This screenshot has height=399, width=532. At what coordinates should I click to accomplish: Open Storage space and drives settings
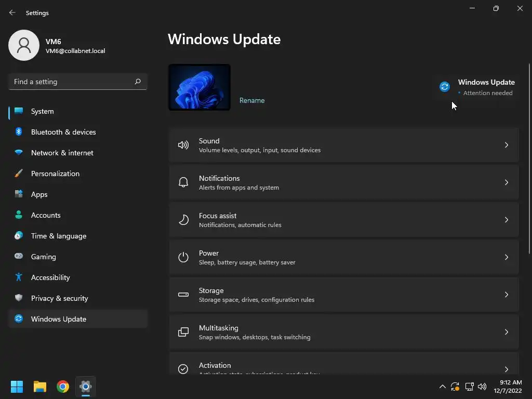[x=344, y=295]
